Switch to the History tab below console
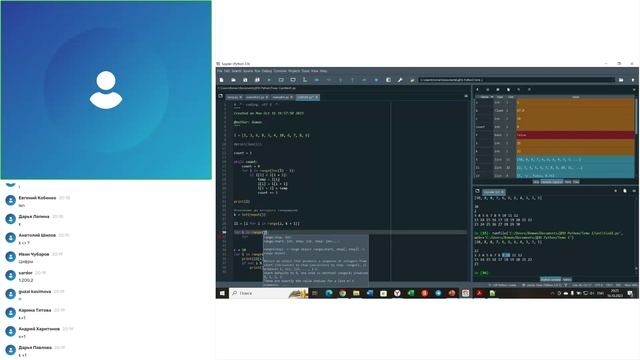 pyautogui.click(x=567, y=280)
